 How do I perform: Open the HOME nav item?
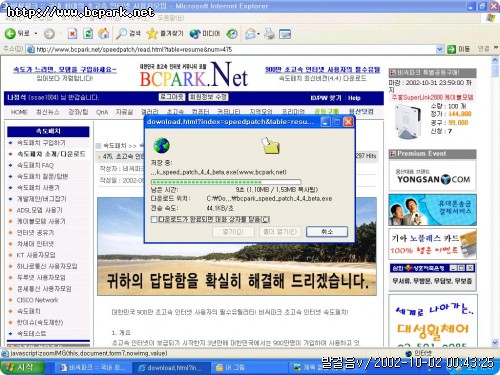[x=19, y=112]
